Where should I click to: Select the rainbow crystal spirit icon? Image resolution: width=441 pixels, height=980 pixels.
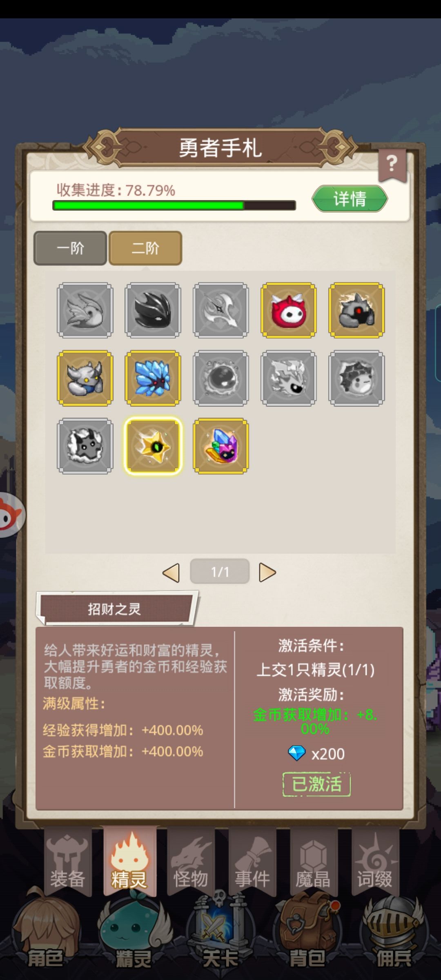220,446
